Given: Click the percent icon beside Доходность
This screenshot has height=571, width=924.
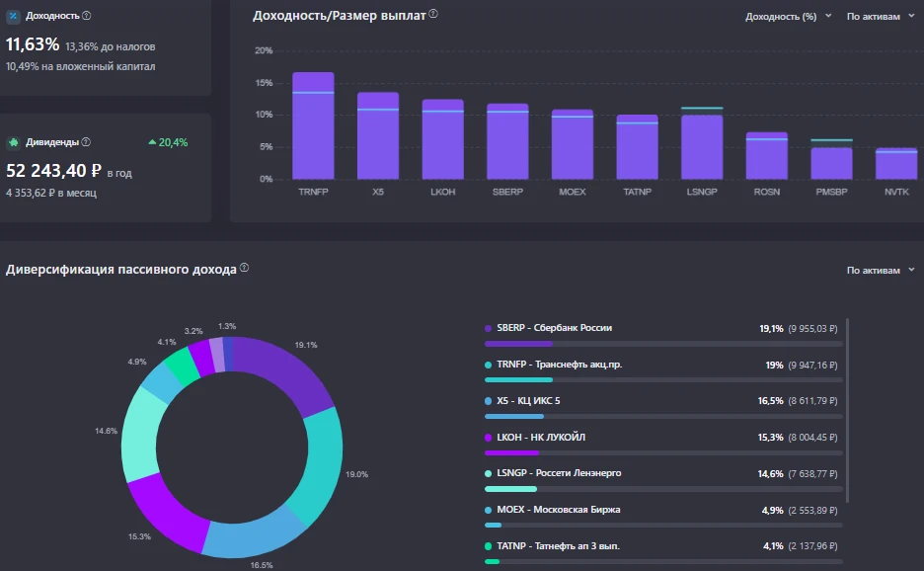Looking at the screenshot, I should (x=13, y=16).
